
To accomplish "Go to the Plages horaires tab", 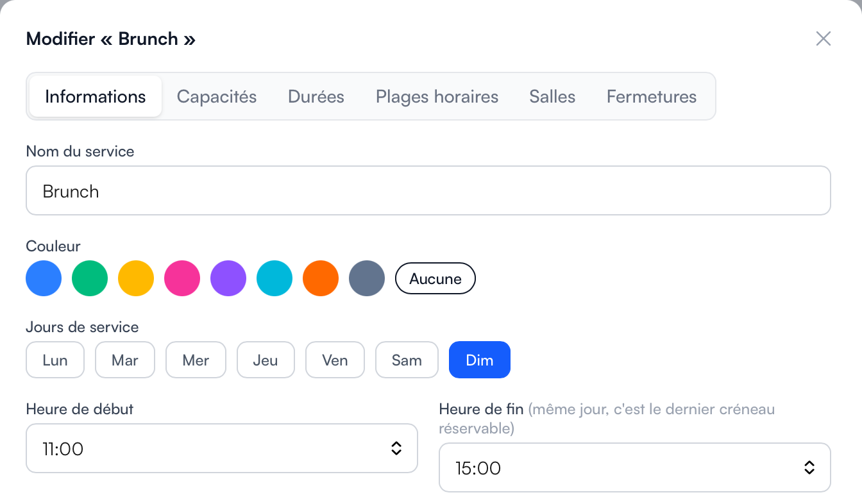I will [437, 97].
